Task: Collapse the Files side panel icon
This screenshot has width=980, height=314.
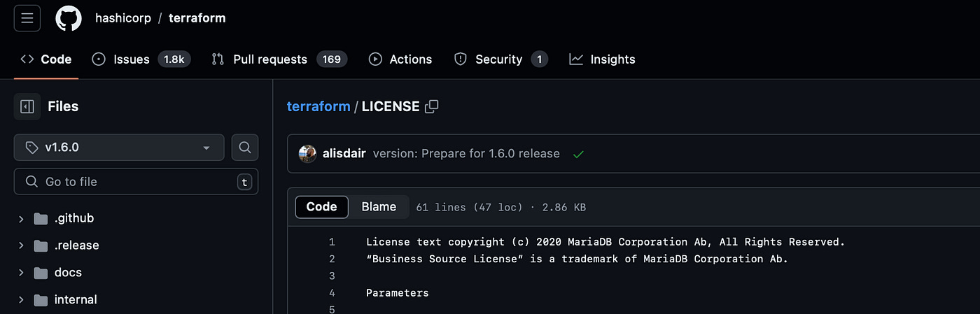Action: click(x=27, y=106)
